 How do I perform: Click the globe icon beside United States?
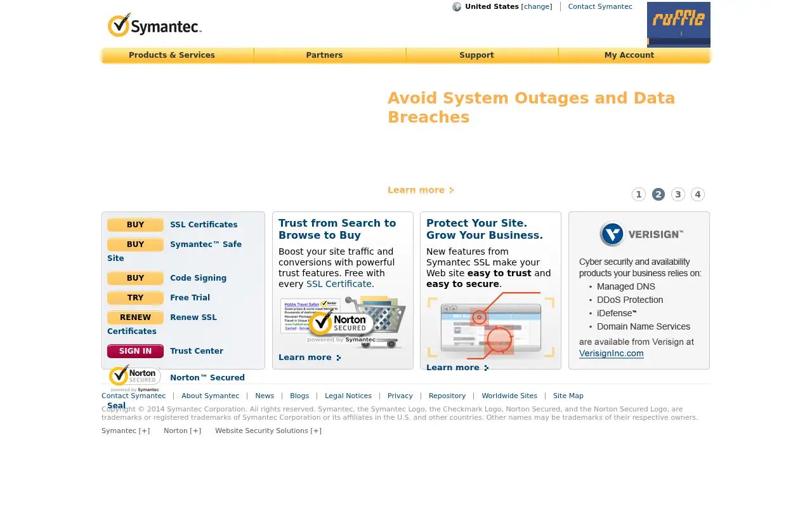tap(457, 7)
